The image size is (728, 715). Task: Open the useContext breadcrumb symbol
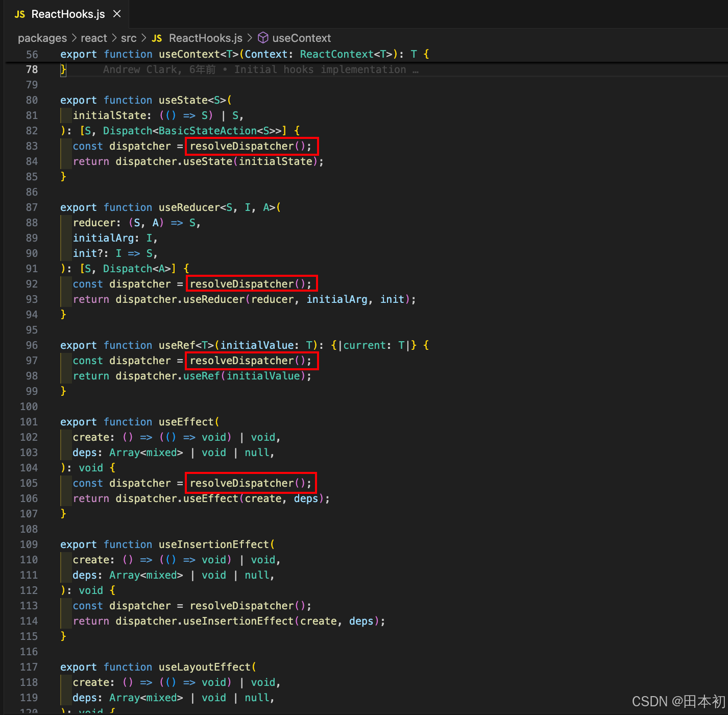[302, 38]
